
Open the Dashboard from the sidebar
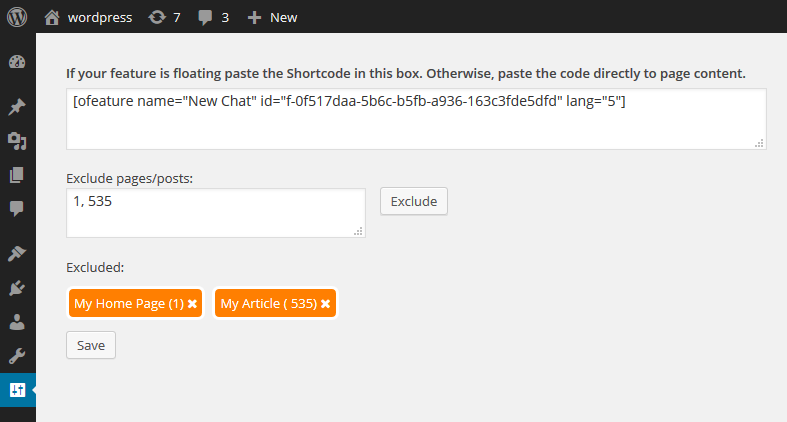17,62
